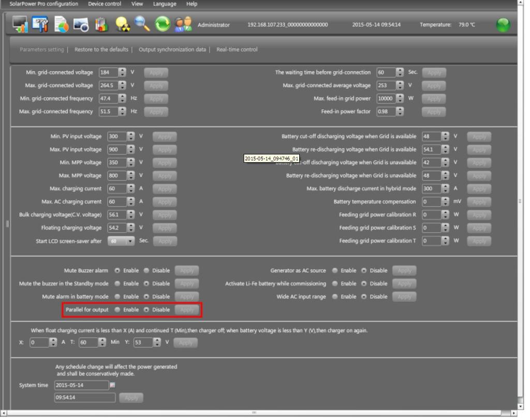Click the System time 09:54:14 field
This screenshot has width=530, height=420.
[x=85, y=398]
